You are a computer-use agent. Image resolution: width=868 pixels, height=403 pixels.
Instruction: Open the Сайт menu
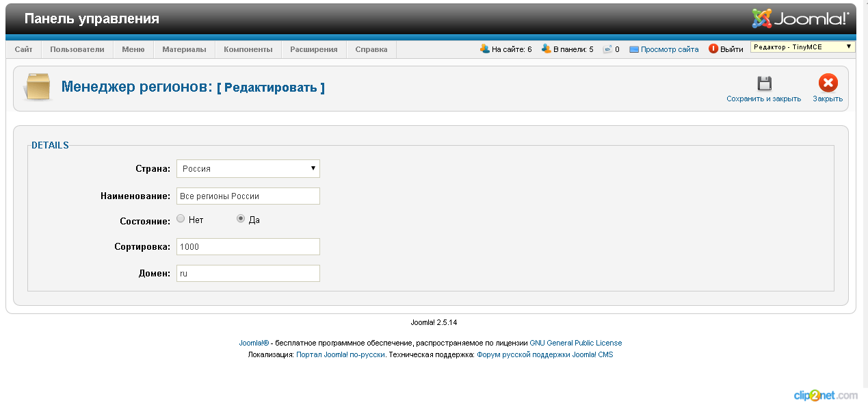coord(24,49)
